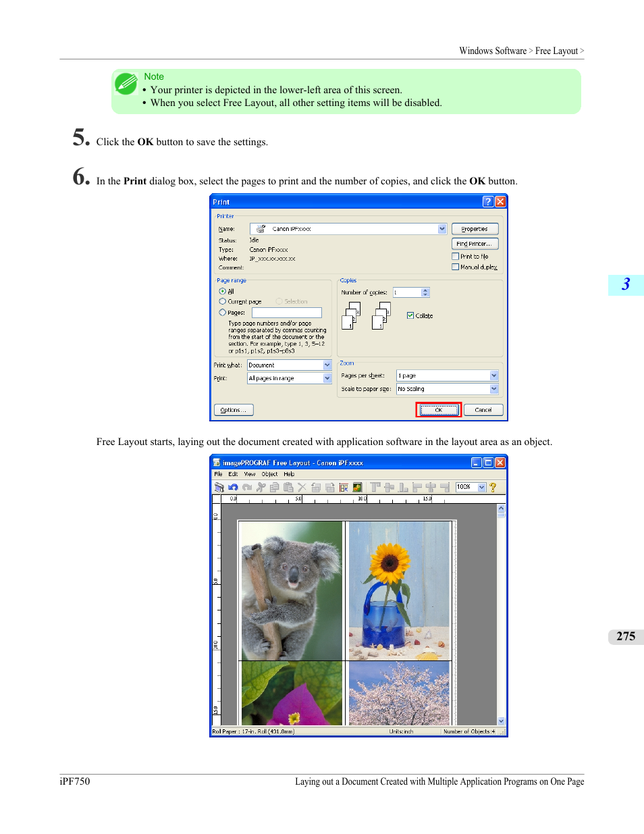
Task: Click the Free Layout vertical scrollbar down arrow
Action: point(501,721)
